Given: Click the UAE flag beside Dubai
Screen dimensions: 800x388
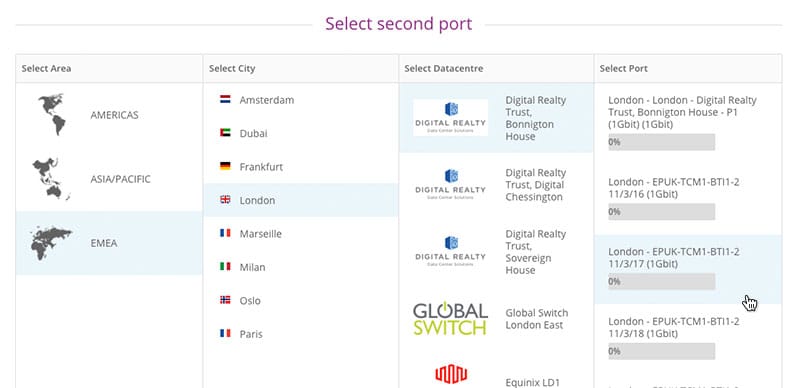Looking at the screenshot, I should pyautogui.click(x=225, y=133).
